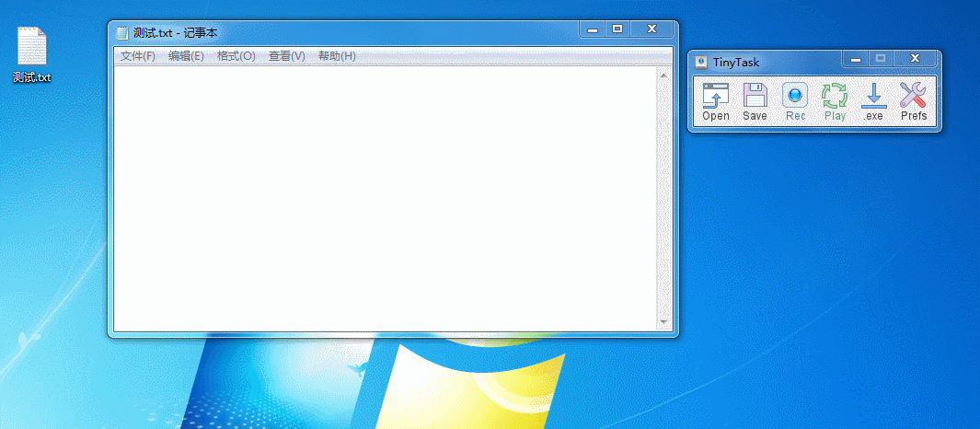Open the 查看(V) menu in Notepad
The width and height of the screenshot is (980, 429).
coord(287,56)
